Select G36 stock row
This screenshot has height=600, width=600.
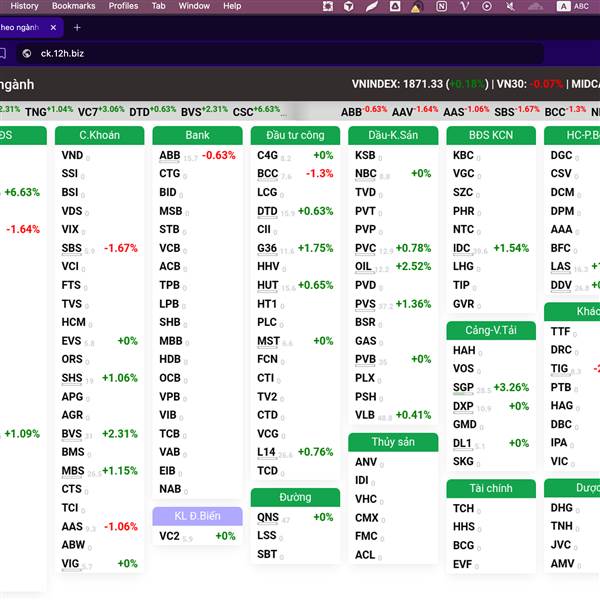tap(295, 248)
